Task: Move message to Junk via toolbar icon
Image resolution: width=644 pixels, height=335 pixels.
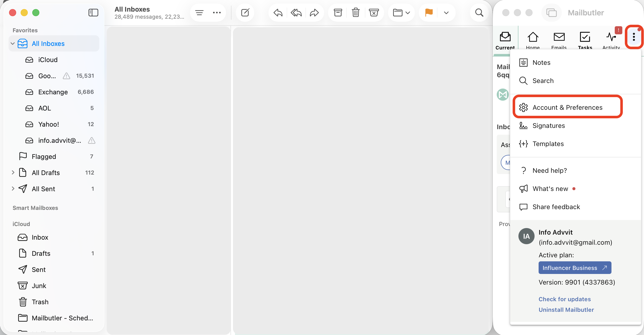Action: [x=374, y=13]
